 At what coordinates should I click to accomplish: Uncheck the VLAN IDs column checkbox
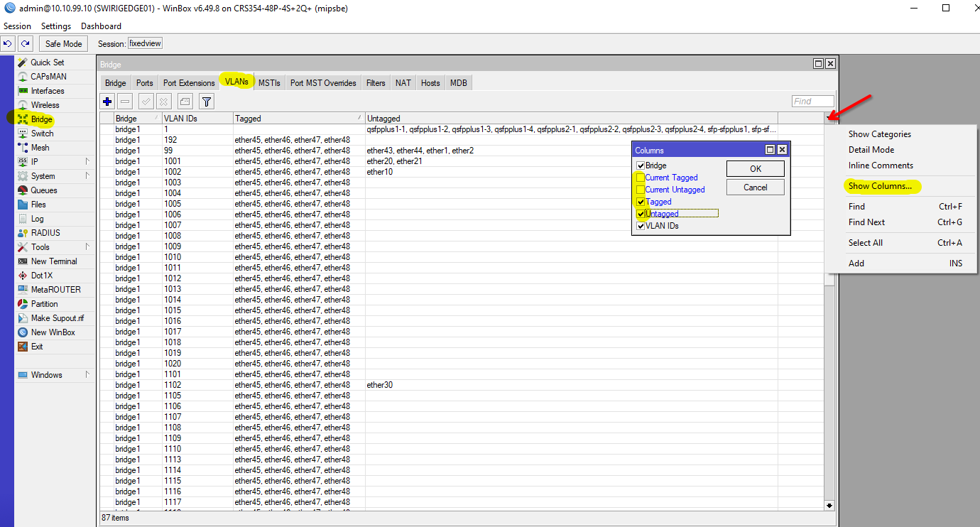point(641,226)
